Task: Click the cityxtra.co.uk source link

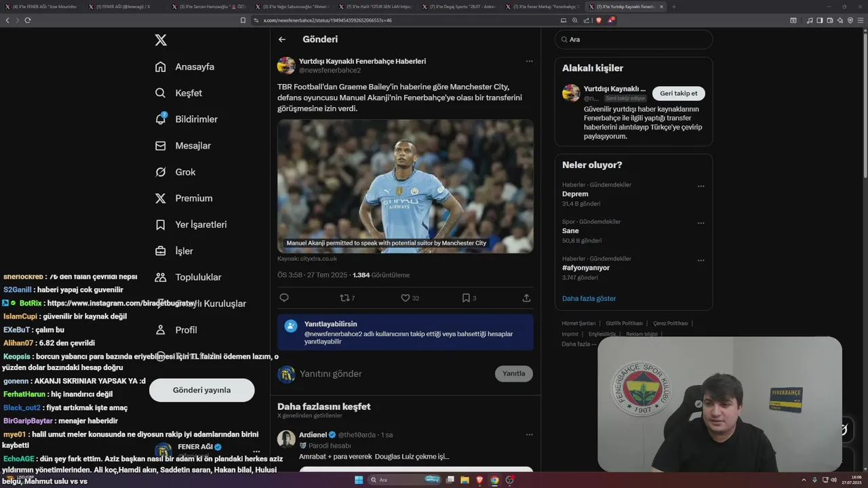Action: tap(307, 259)
